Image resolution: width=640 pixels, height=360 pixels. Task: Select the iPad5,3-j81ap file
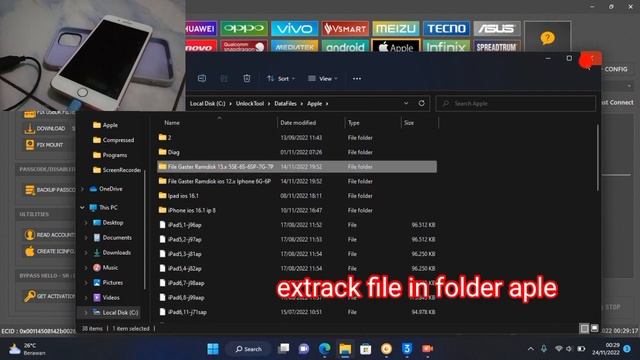point(297,254)
